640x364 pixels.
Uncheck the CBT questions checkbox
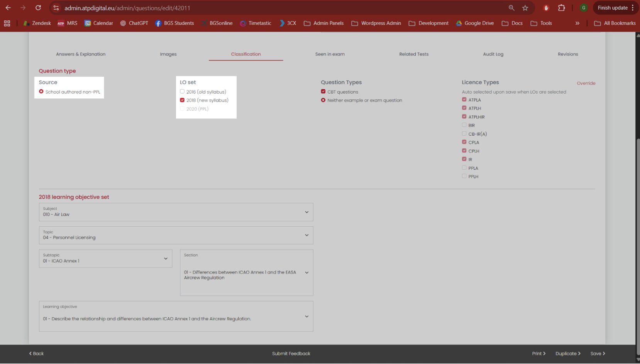coord(323,91)
